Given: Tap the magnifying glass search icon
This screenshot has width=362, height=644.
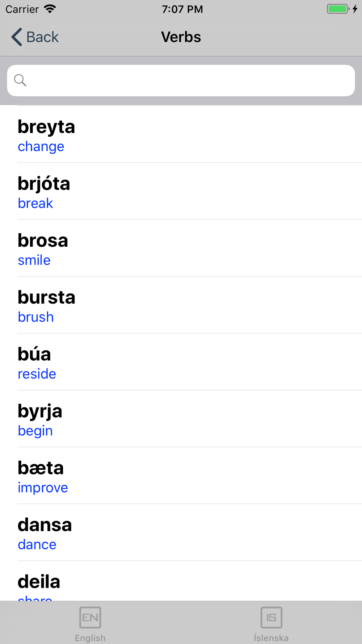Looking at the screenshot, I should 20,80.
